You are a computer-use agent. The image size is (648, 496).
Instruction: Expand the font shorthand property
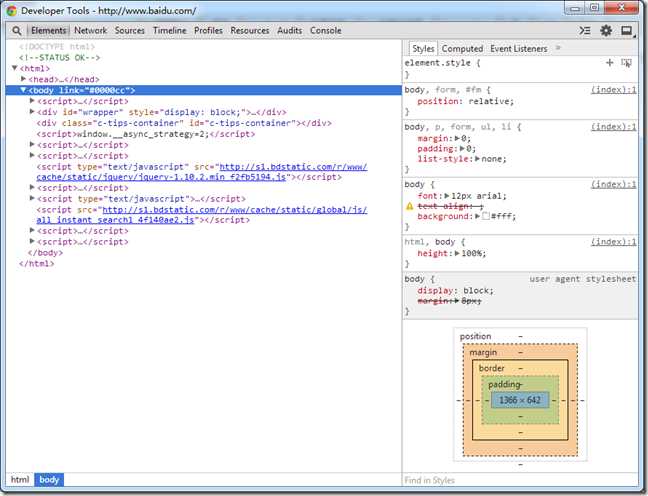coord(447,196)
